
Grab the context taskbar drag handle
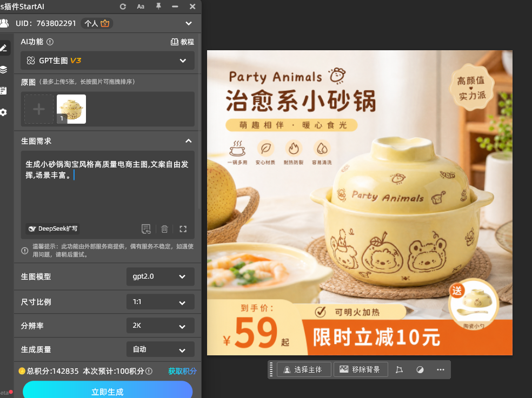(271, 369)
